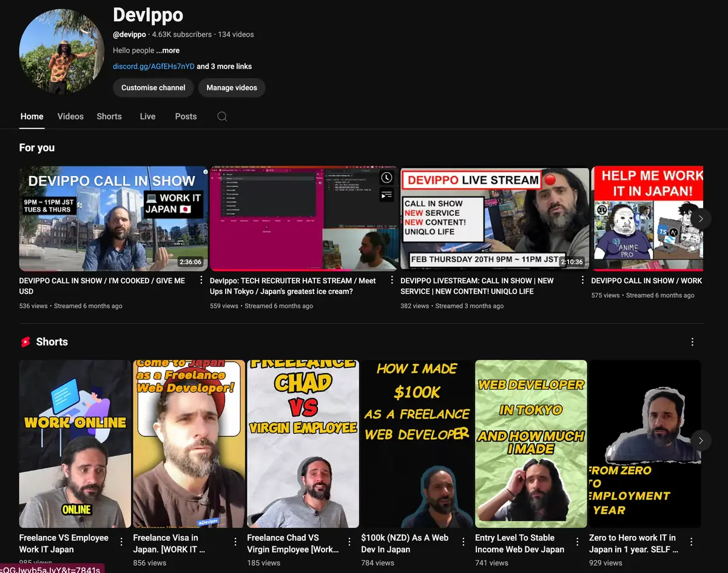Switch to the Videos tab
The height and width of the screenshot is (573, 728).
click(70, 116)
